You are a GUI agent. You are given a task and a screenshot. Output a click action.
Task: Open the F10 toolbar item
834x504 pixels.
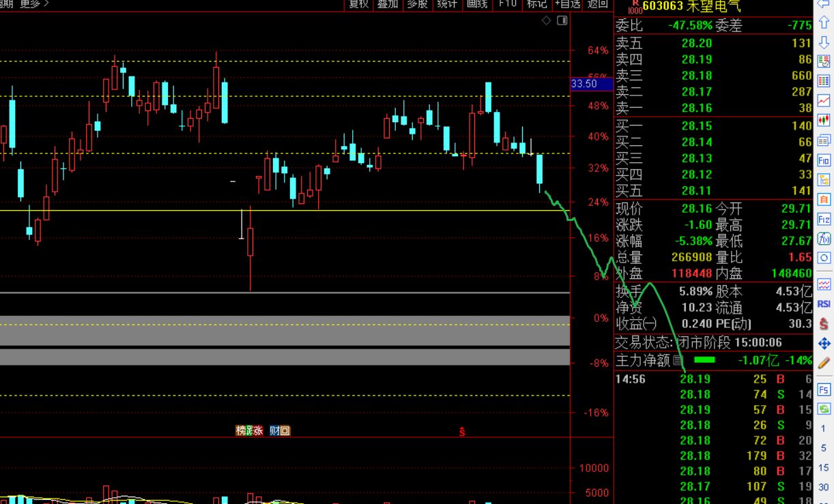point(507,4)
